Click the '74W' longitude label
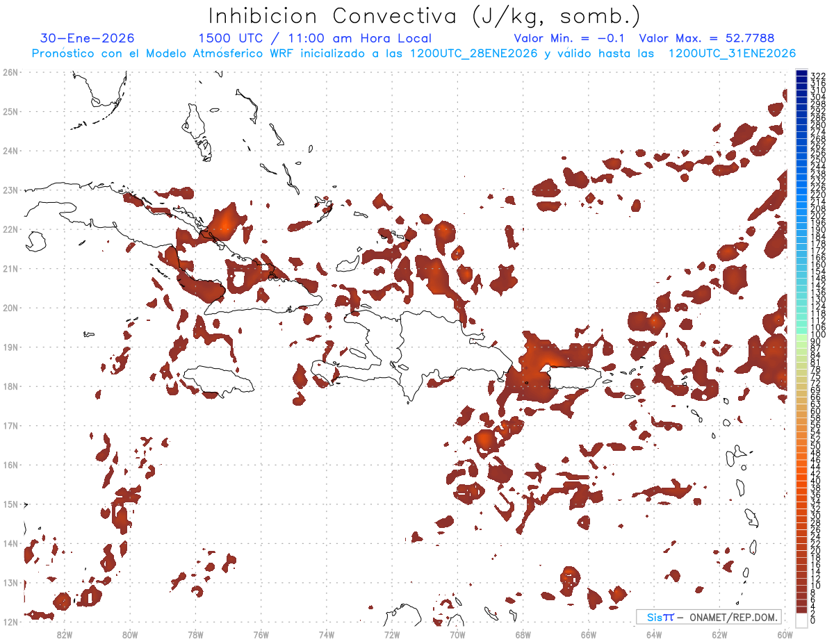The height and width of the screenshot is (644, 834). pyautogui.click(x=327, y=634)
